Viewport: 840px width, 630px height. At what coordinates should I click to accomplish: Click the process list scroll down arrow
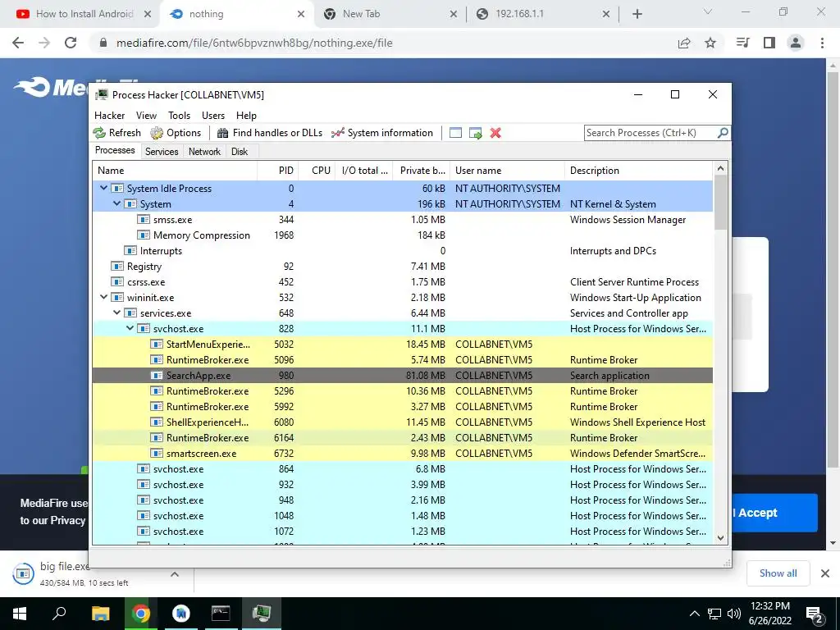pyautogui.click(x=720, y=538)
